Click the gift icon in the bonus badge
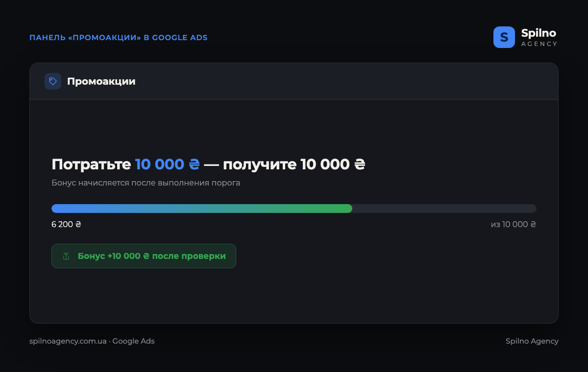 click(66, 256)
